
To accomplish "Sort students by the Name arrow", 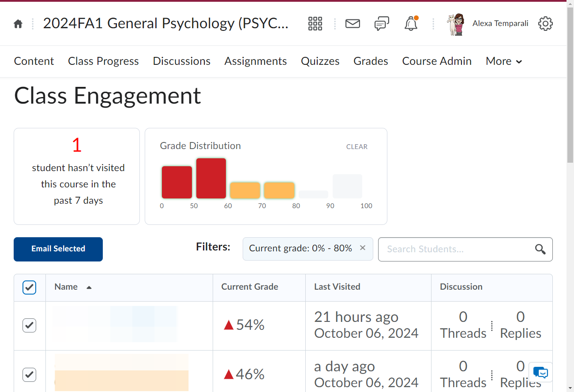I will pyautogui.click(x=89, y=287).
